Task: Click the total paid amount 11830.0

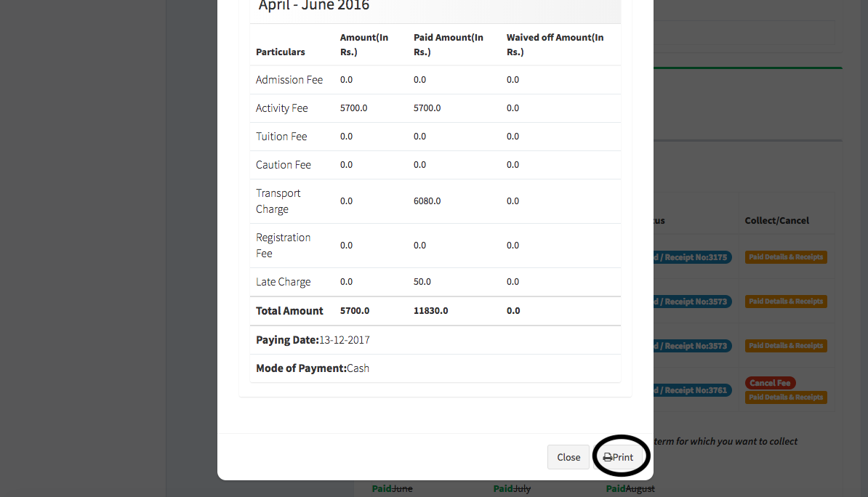Action: point(430,310)
